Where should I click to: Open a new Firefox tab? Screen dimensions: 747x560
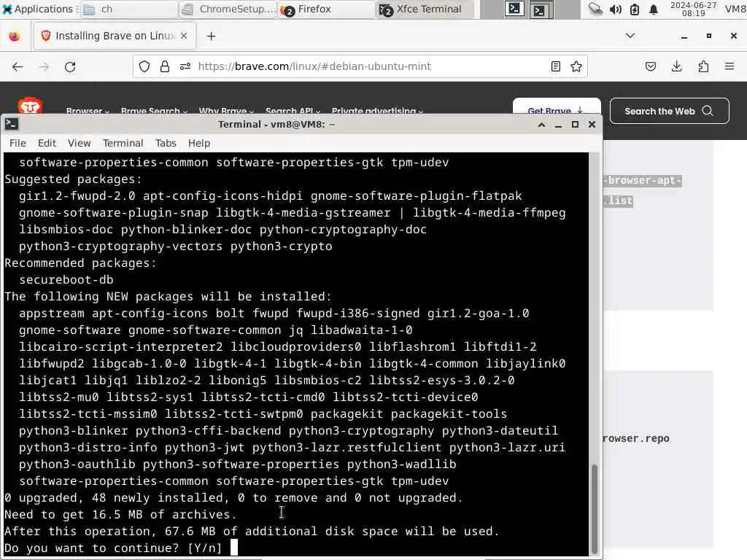pos(211,36)
